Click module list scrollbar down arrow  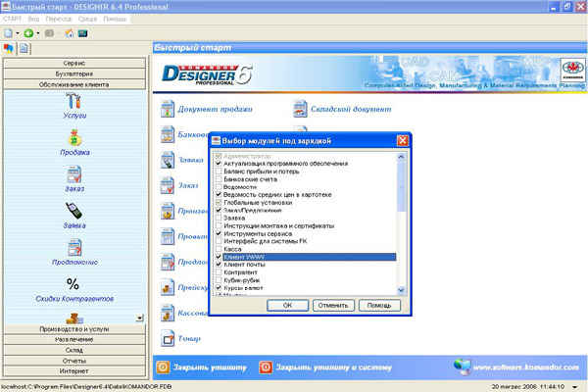(x=401, y=290)
